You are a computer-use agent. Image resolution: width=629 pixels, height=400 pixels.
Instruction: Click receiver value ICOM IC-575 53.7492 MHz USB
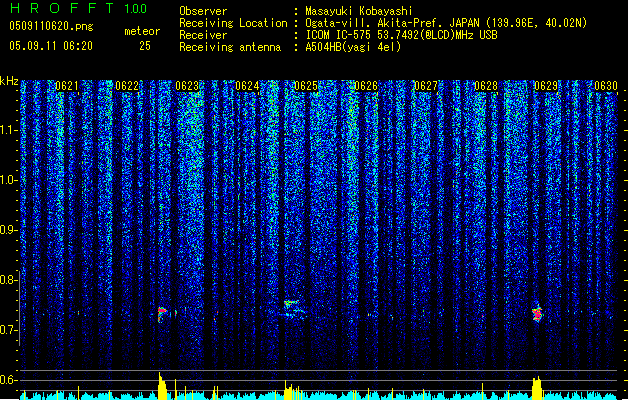pyautogui.click(x=401, y=35)
